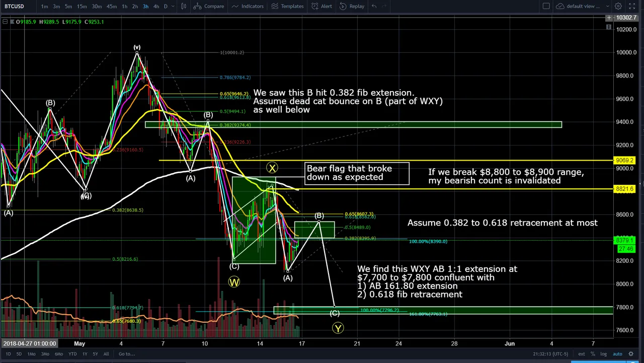Open chart settings gear in top toolbar
This screenshot has height=363, width=644.
click(618, 6)
